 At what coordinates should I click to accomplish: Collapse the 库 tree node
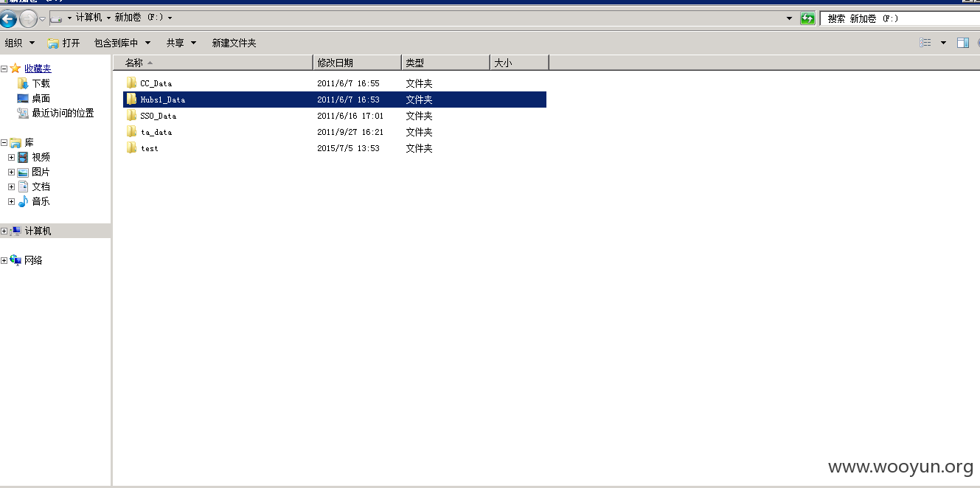4,142
